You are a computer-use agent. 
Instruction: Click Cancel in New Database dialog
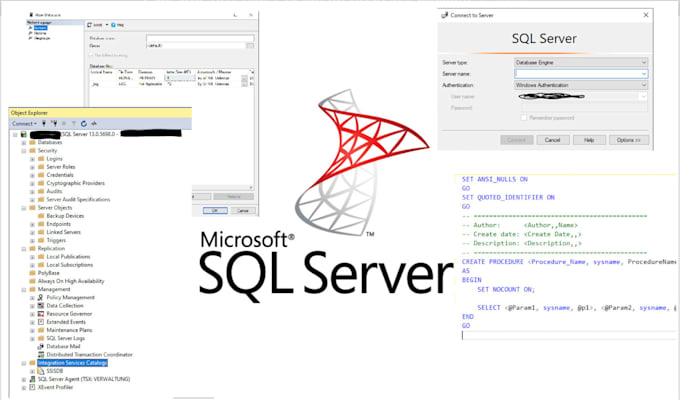tap(242, 210)
